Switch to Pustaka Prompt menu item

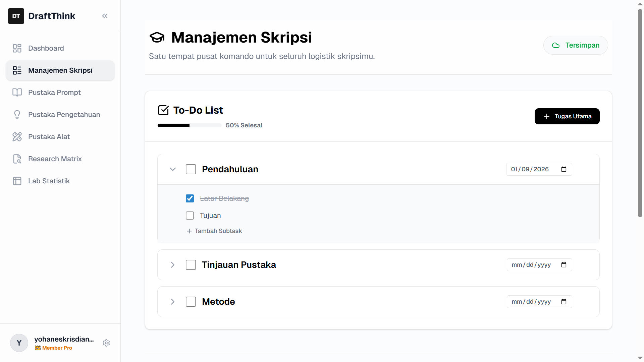[54, 93]
